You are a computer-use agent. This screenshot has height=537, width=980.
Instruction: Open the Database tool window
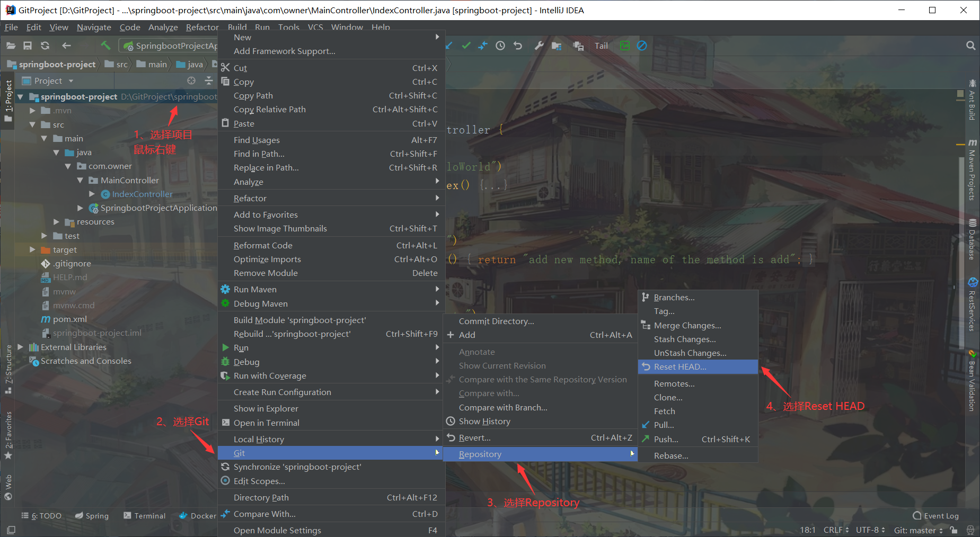click(972, 241)
